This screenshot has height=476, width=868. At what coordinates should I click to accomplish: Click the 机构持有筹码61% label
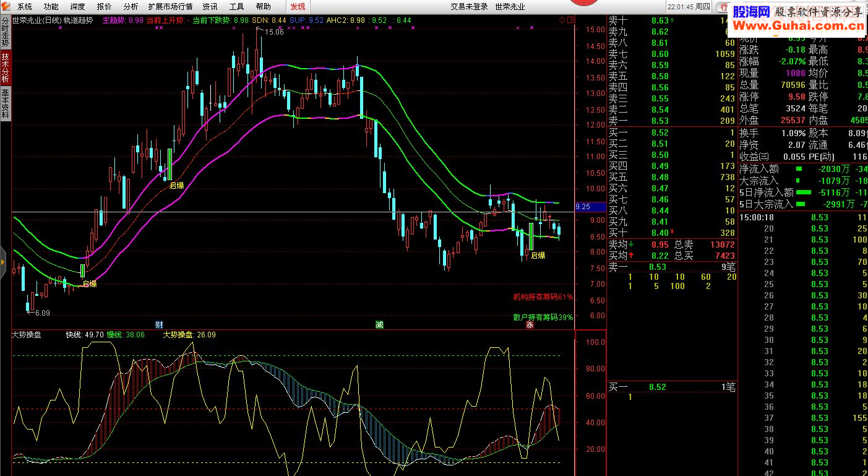(x=543, y=297)
